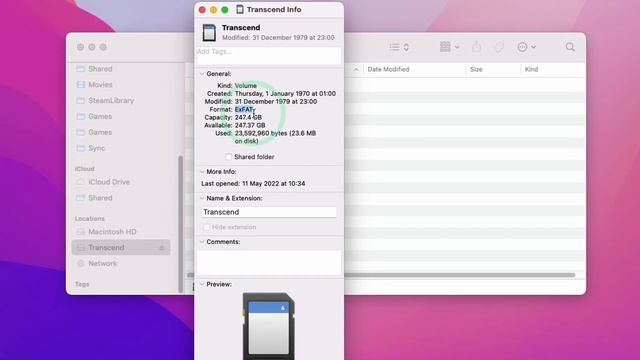This screenshot has width=640, height=360.
Task: Click Created Thursday, 1 January 1970 value
Action: click(x=285, y=93)
